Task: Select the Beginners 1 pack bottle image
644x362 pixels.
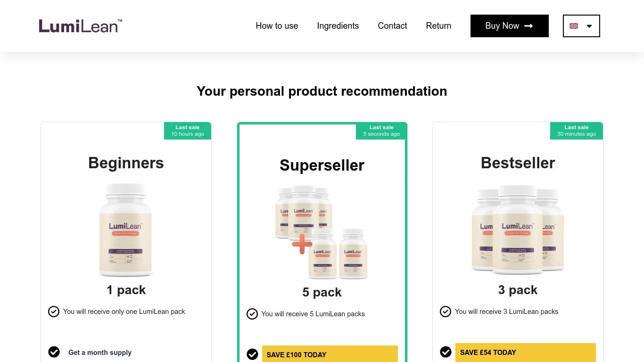Action: [125, 230]
